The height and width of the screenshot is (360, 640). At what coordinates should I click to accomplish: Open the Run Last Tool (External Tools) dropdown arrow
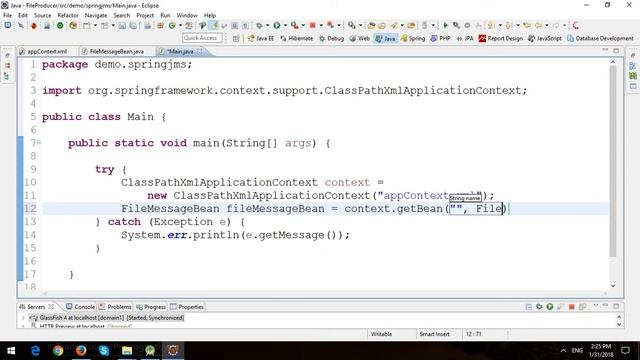pyautogui.click(x=303, y=25)
